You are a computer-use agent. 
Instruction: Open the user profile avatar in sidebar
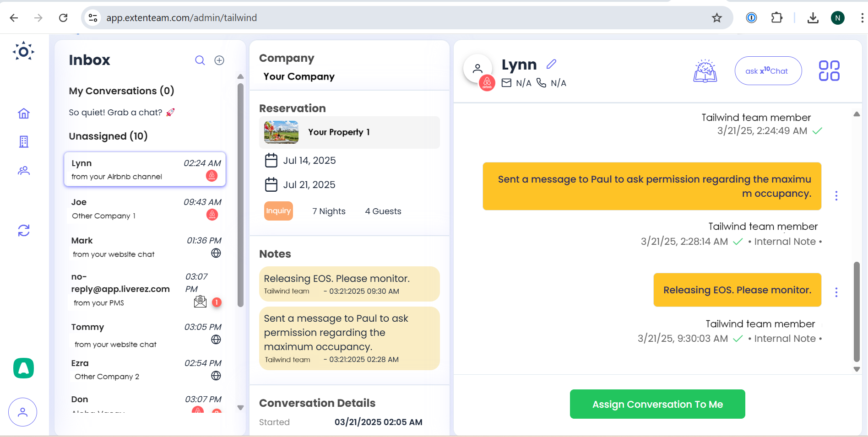22,412
